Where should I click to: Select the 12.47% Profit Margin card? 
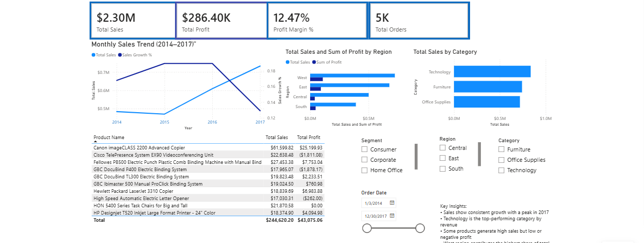tap(317, 21)
